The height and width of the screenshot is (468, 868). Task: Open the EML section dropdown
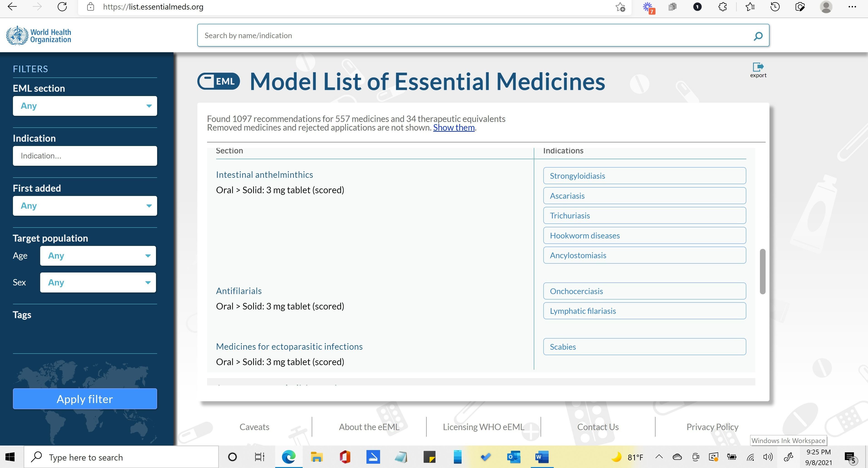pyautogui.click(x=85, y=106)
